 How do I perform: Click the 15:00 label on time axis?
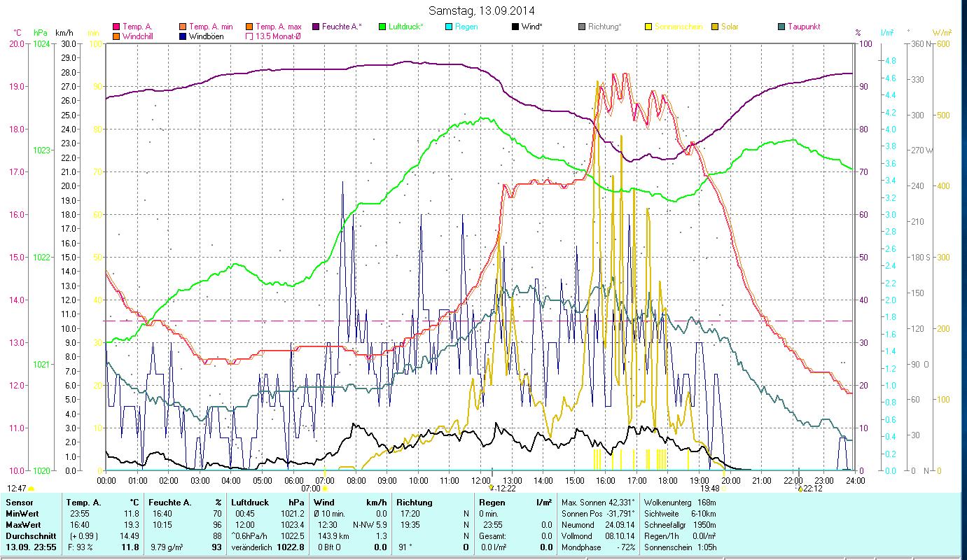pos(575,480)
